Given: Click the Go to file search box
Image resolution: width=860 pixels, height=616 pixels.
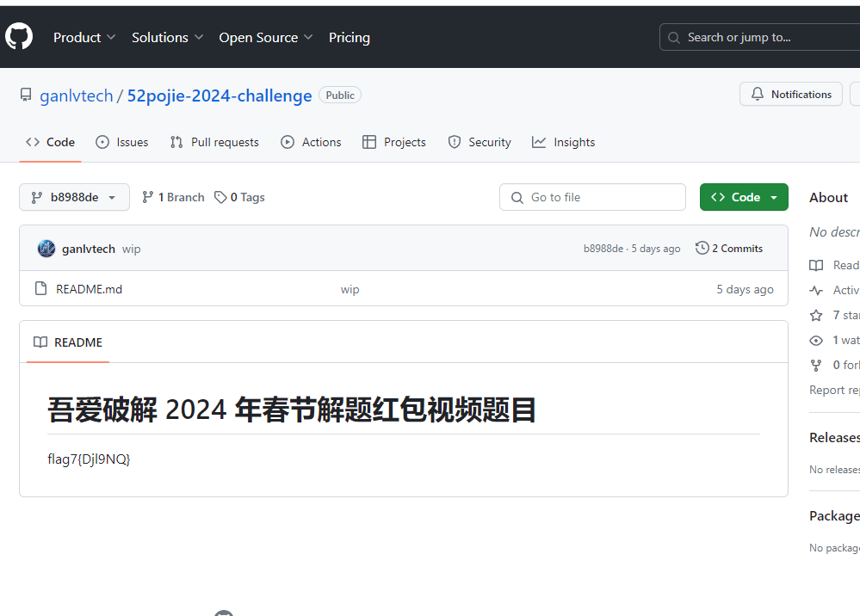Looking at the screenshot, I should (x=592, y=197).
